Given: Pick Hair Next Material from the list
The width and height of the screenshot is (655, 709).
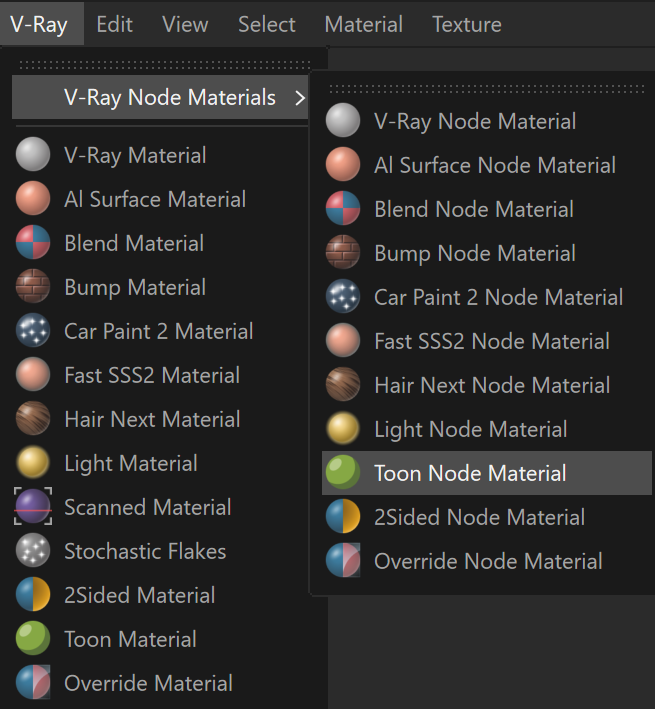Looking at the screenshot, I should pos(160,419).
